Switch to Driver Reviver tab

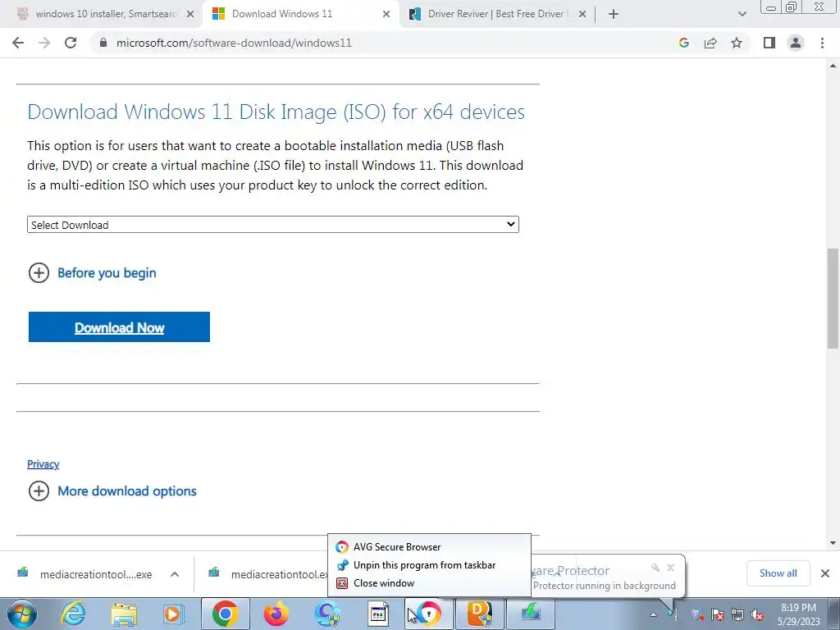pos(495,14)
